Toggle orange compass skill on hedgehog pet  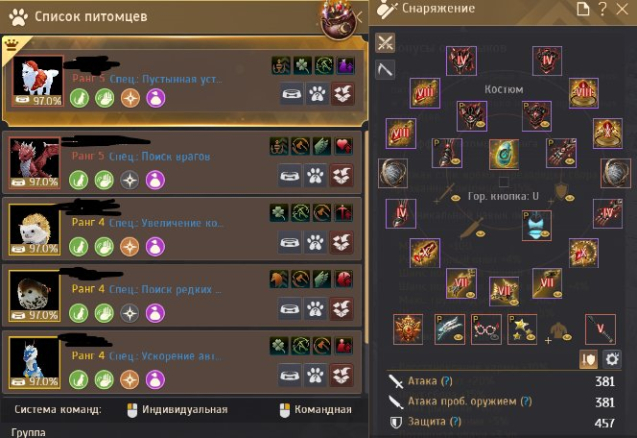pos(130,246)
